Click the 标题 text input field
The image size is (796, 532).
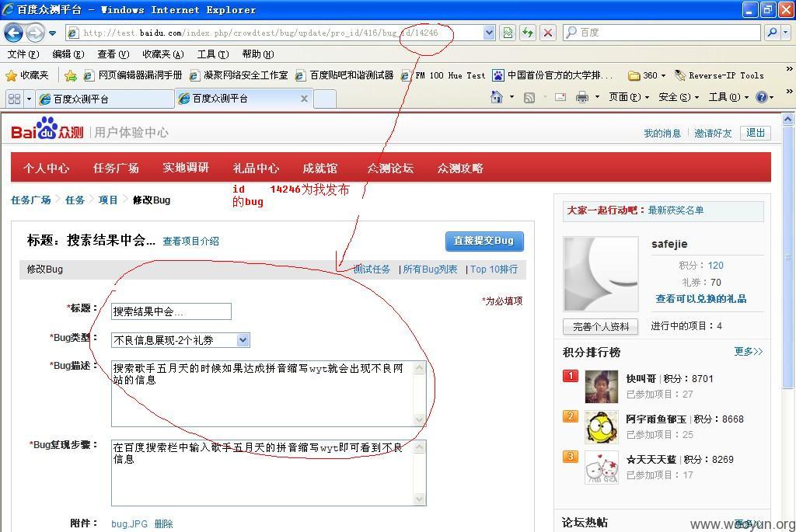pos(171,311)
